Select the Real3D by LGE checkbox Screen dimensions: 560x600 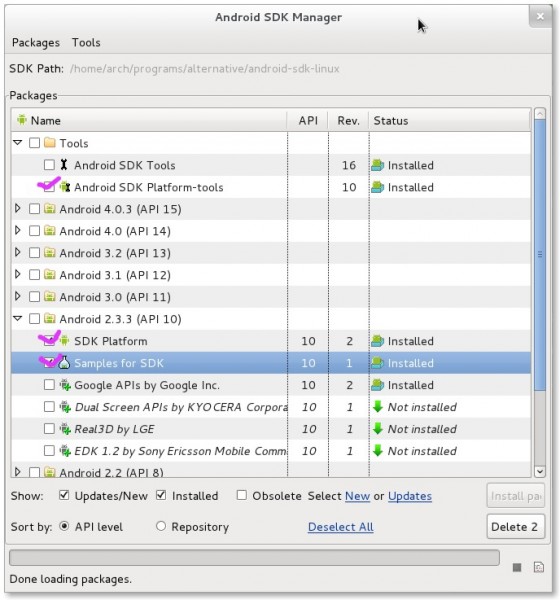49,429
